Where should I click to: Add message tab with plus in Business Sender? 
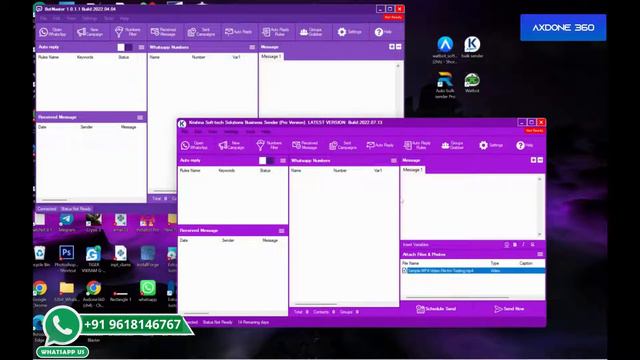pos(533,160)
